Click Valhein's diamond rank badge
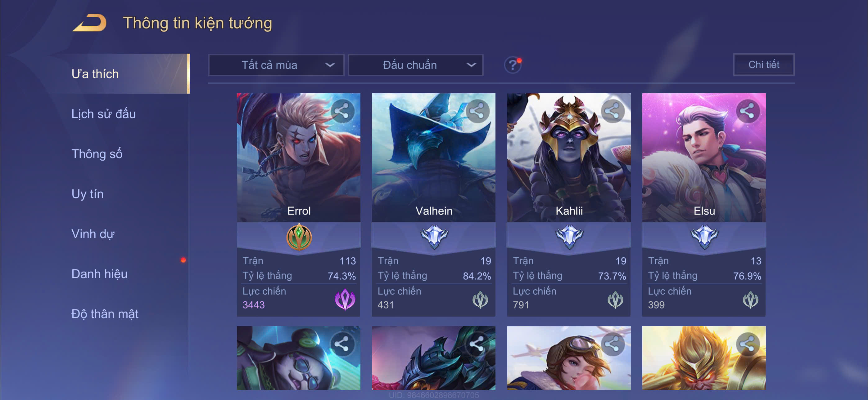The width and height of the screenshot is (868, 400). pos(434,236)
